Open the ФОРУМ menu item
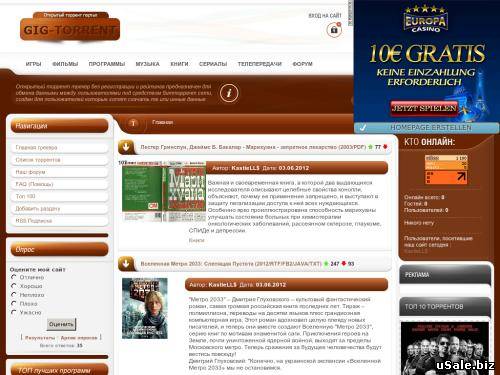Image resolution: width=500 pixels, height=375 pixels. point(302,64)
